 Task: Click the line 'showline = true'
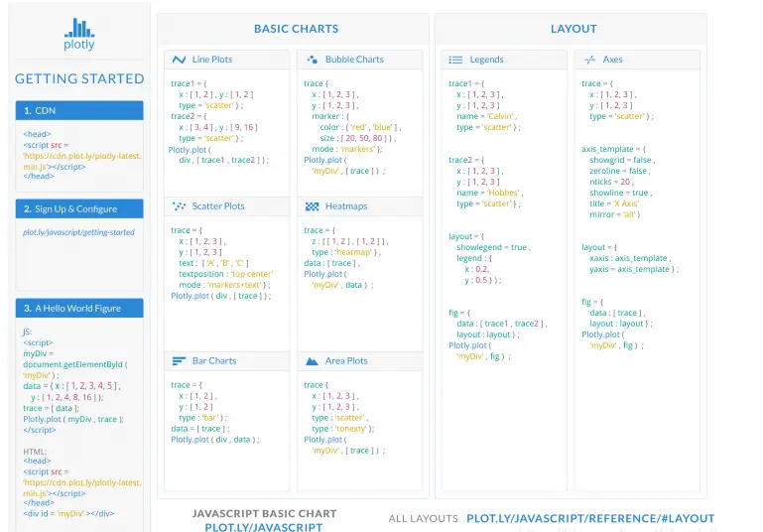tap(621, 193)
